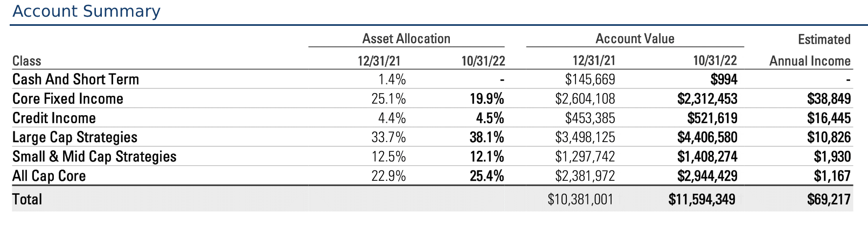Select All Cap Core allocation 25.4%

pyautogui.click(x=487, y=176)
